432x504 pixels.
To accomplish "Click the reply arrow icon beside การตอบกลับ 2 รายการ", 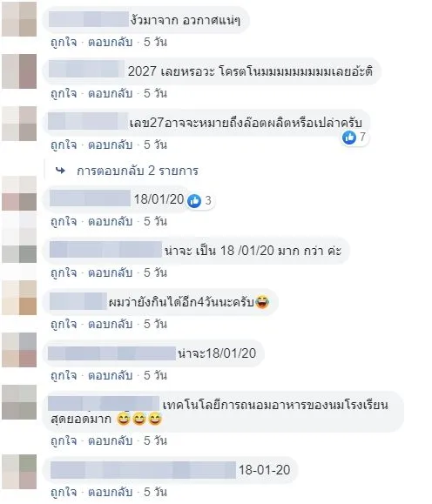I will coord(60,171).
